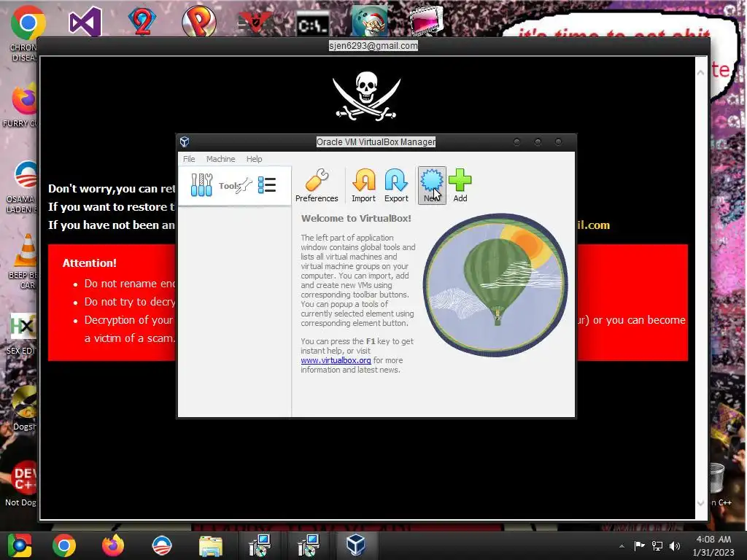Click the network tray icon

[657, 545]
